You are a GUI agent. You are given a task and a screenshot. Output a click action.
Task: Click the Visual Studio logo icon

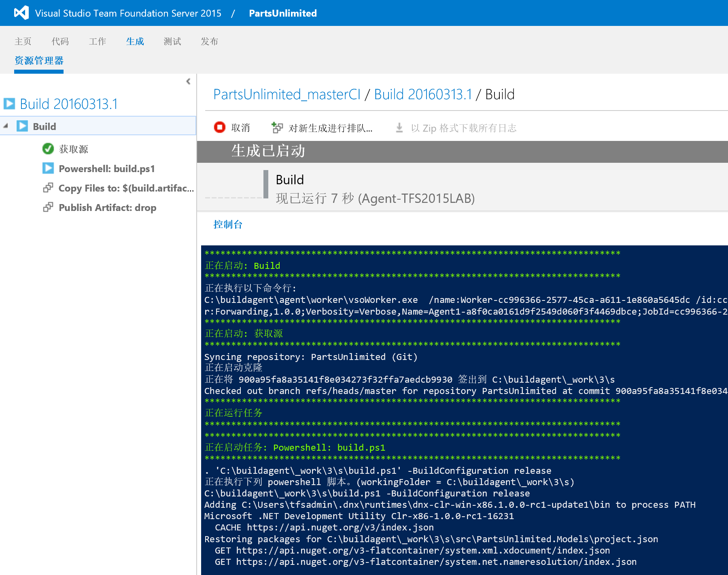tap(21, 13)
